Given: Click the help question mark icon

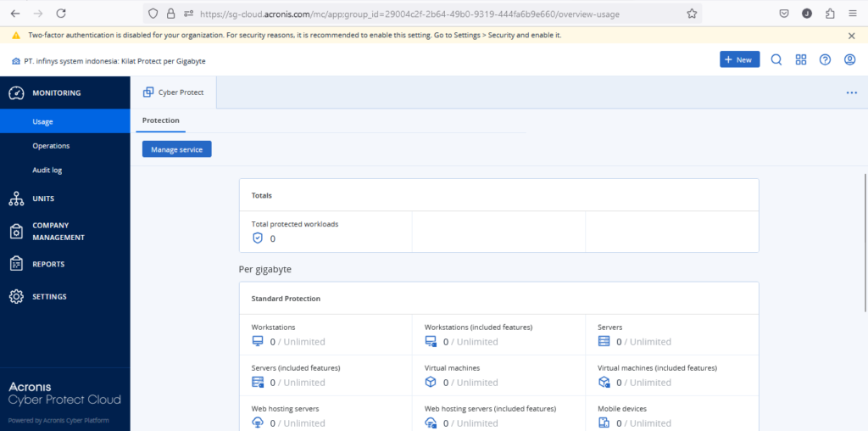Looking at the screenshot, I should tap(825, 59).
